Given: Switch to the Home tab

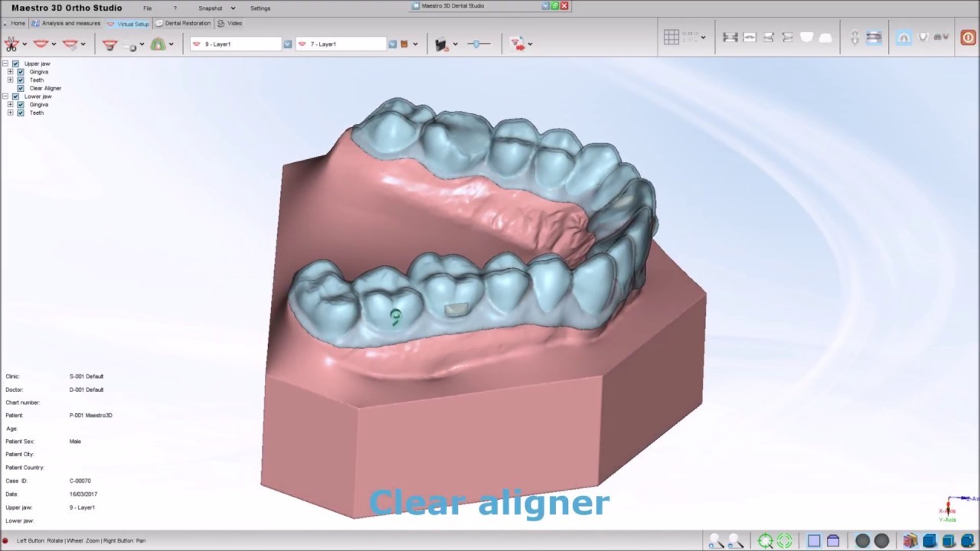Looking at the screenshot, I should pos(15,24).
